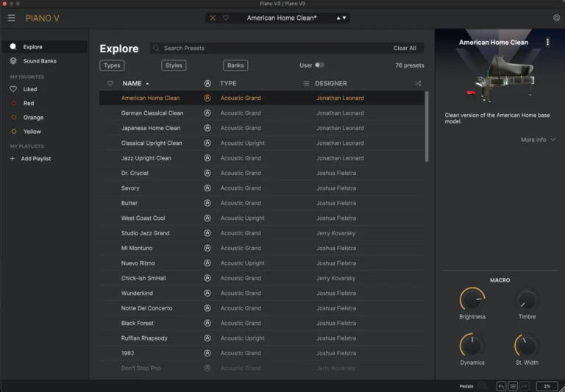Open Sound Banks in the sidebar

tap(39, 61)
